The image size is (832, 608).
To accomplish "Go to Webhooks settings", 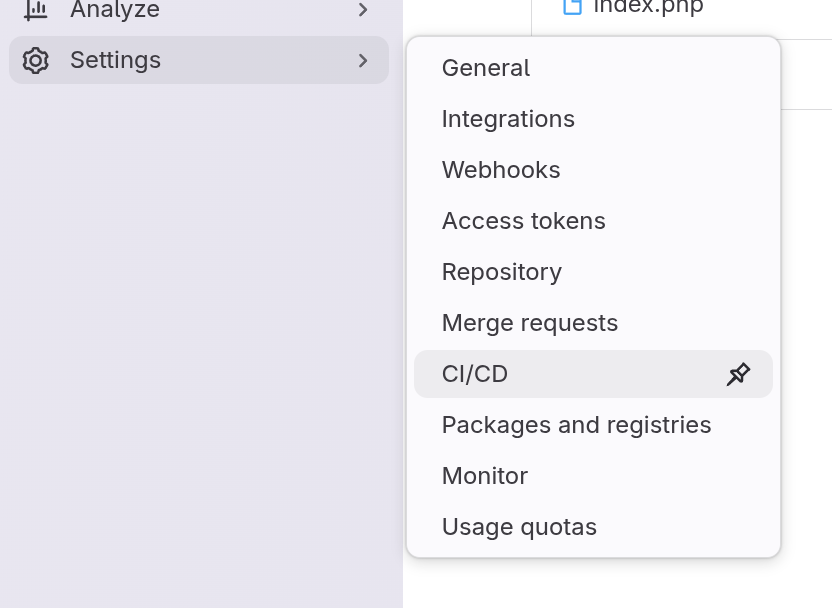I will (x=501, y=170).
